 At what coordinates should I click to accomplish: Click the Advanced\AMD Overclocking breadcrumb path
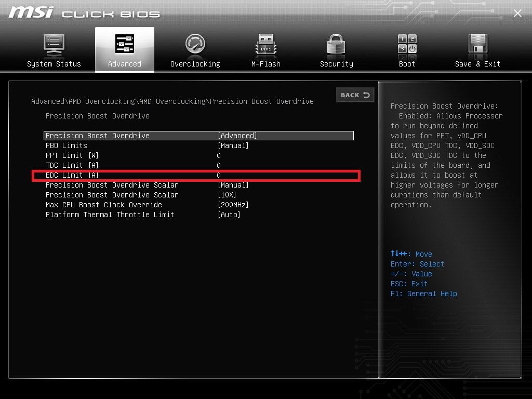[172, 101]
